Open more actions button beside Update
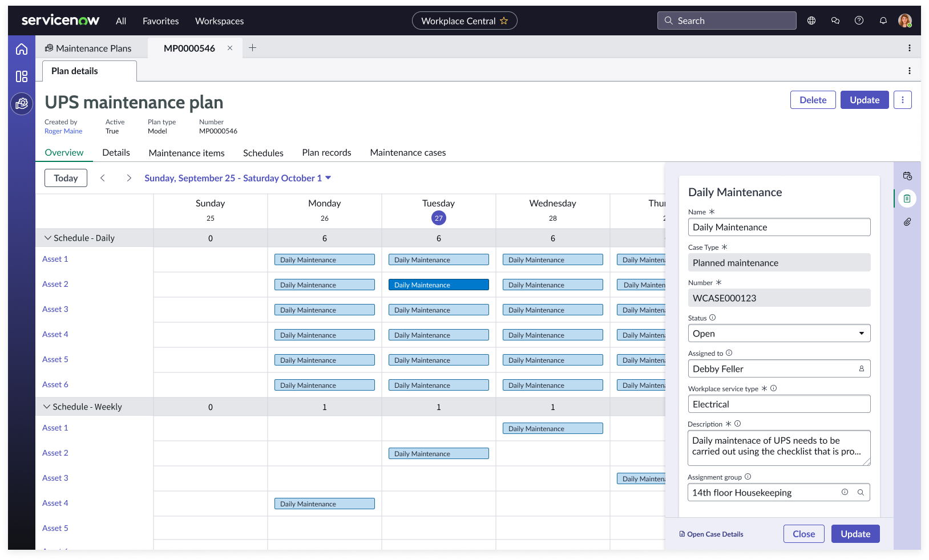929x560 pixels. (x=903, y=100)
